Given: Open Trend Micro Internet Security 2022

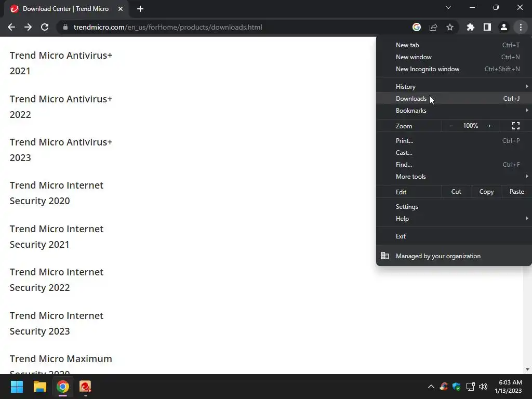Looking at the screenshot, I should coord(56,280).
